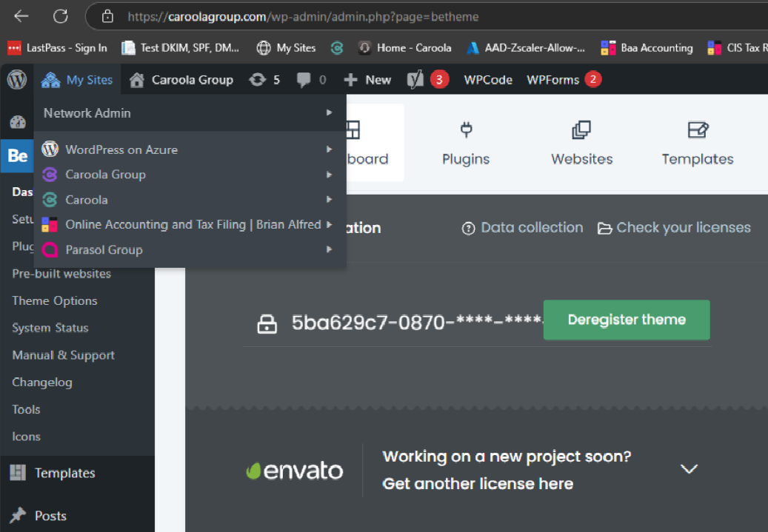Viewport: 768px width, 532px height.
Task: Open the comments bubble icon
Action: tap(304, 80)
